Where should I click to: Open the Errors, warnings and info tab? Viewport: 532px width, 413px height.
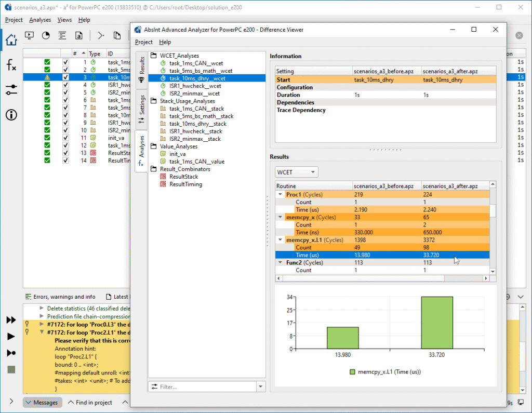click(x=60, y=297)
